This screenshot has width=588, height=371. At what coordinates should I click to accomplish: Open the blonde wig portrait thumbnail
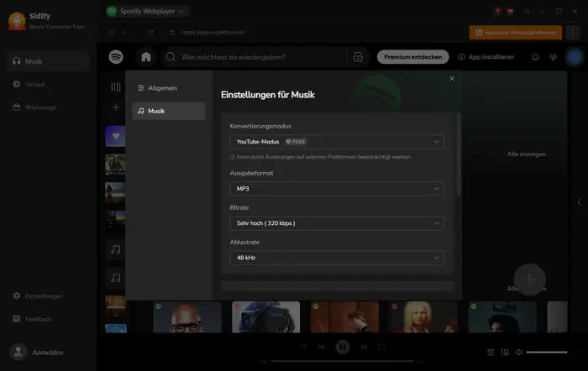[423, 317]
